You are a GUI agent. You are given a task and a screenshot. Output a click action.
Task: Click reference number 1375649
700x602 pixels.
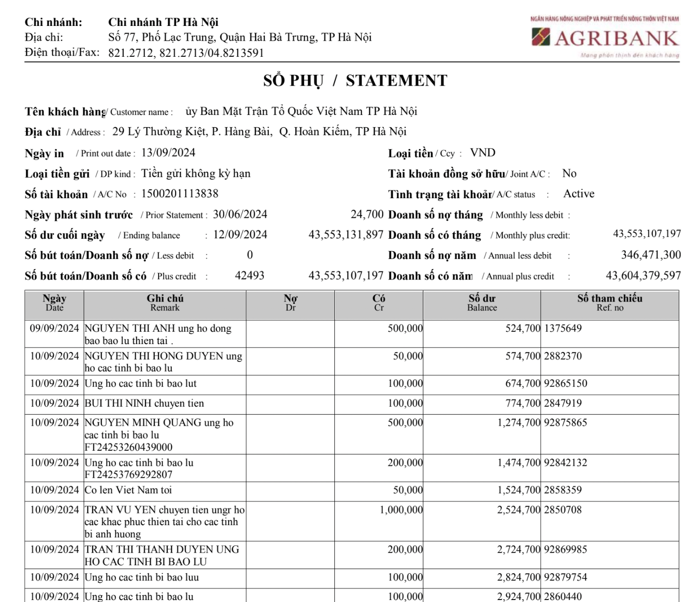(x=563, y=328)
